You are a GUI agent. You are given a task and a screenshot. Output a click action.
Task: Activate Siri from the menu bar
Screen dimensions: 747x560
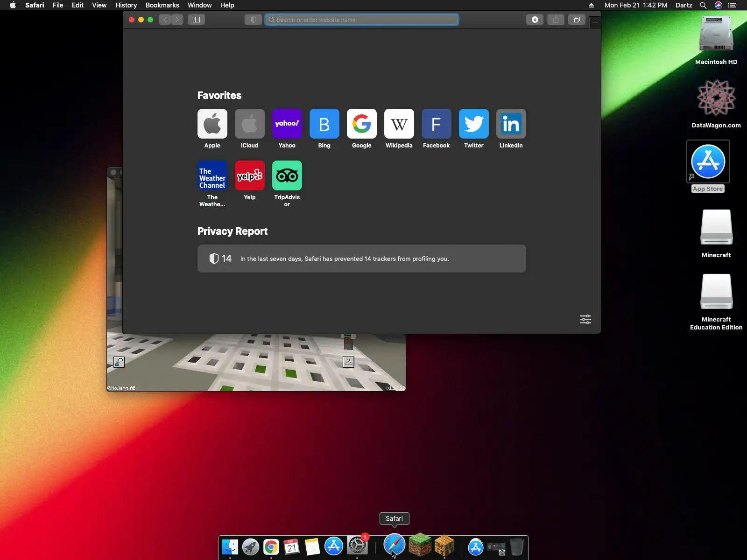[x=719, y=5]
